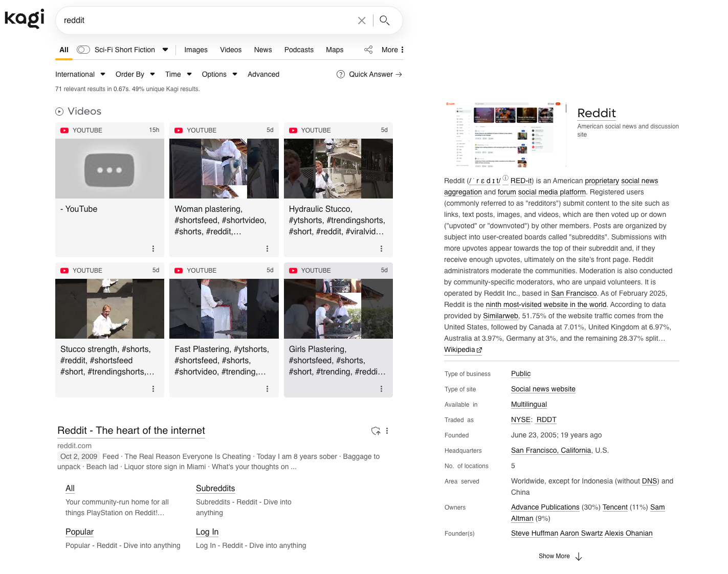Click the play icon beside the Videos heading
The image size is (728, 574).
tap(59, 112)
